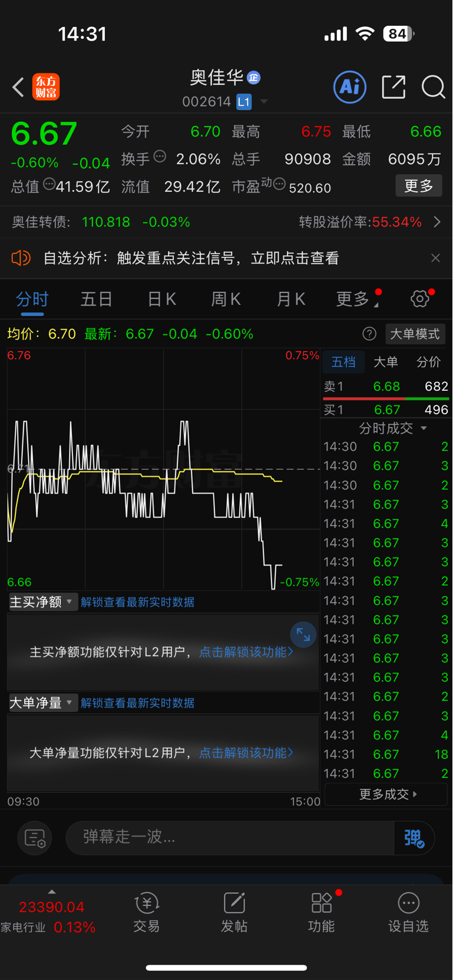The image size is (453, 980).
Task: Tap the comment list settings icon
Action: (35, 838)
